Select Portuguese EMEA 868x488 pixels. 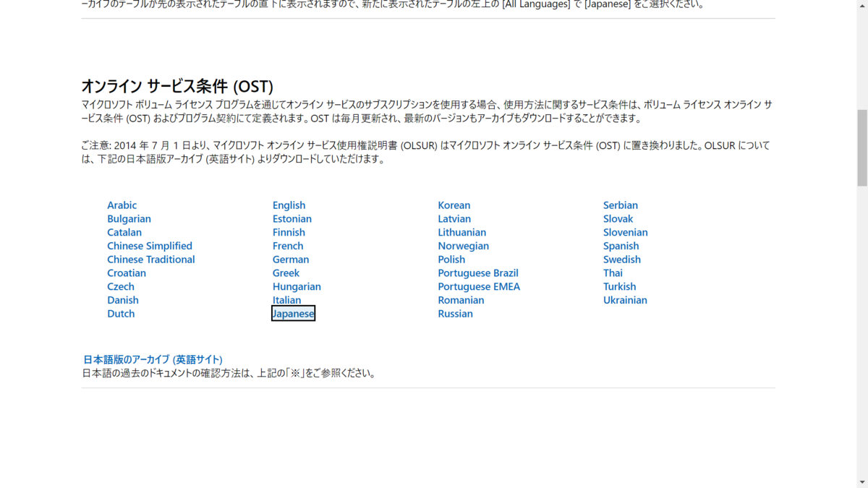(x=479, y=287)
